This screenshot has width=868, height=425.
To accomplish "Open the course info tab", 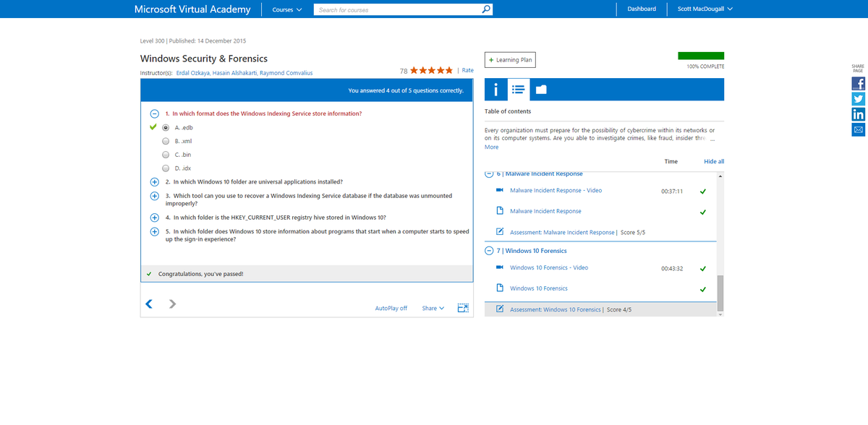I will pos(495,90).
